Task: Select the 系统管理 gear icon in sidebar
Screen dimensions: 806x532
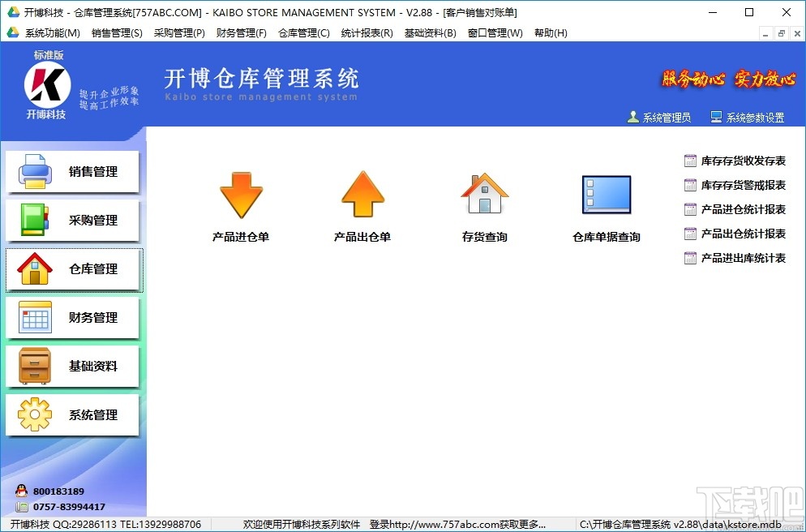Action: (31, 415)
